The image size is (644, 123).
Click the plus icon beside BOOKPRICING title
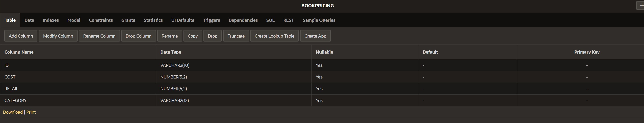(x=640, y=6)
